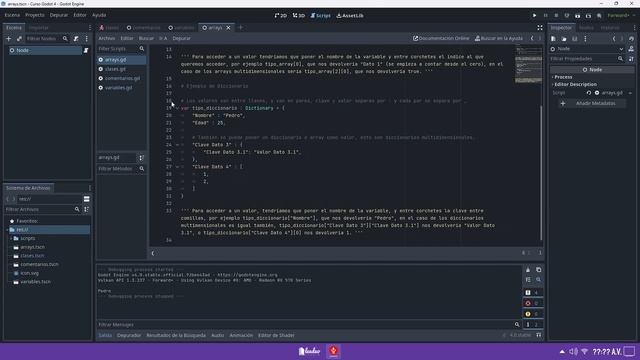Toggle the search bar in the output panel
Viewport: 640px width, 360px height.
point(538,280)
